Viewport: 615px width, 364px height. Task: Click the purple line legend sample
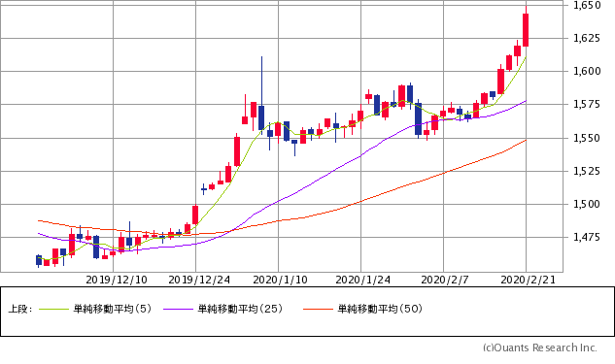(x=178, y=310)
